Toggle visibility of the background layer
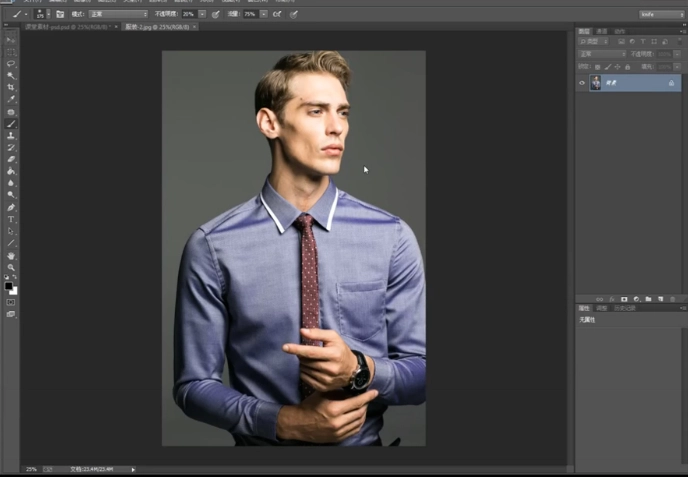Viewport: 688px width, 477px height. click(582, 83)
